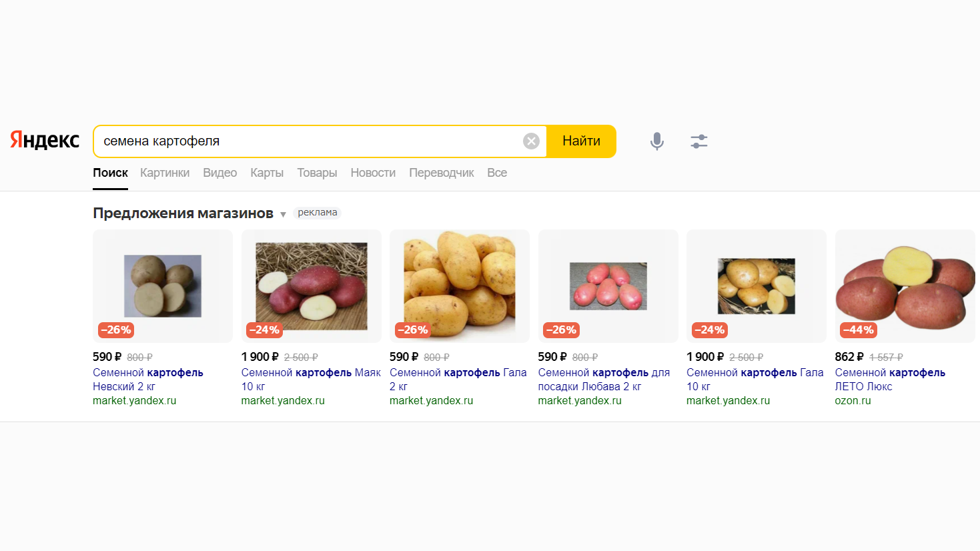Open the Семенной картофель Маяк link

coord(311,372)
